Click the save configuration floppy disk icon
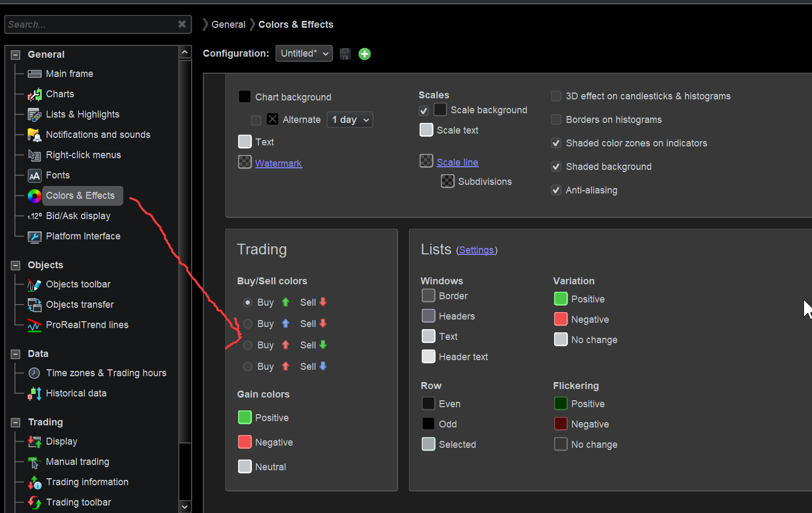 click(x=345, y=54)
